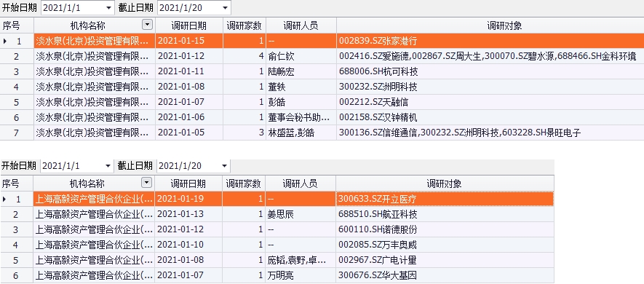The height and width of the screenshot is (284, 644).
Task: Click the survey count 4 cell for 2021-01-12
Action: (245, 56)
